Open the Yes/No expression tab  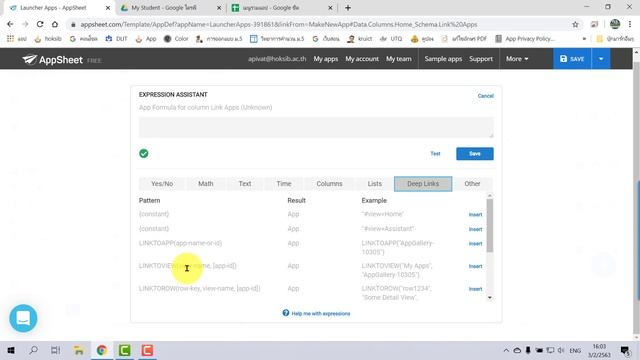pos(162,184)
